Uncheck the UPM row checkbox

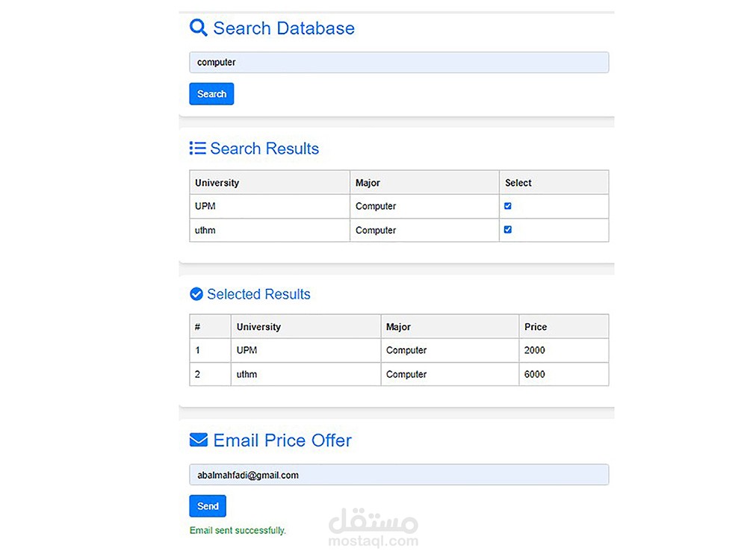coord(508,206)
